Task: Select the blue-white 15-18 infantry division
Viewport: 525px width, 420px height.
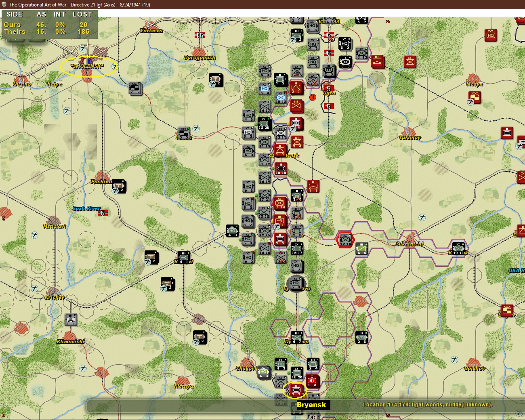Action: pyautogui.click(x=281, y=98)
